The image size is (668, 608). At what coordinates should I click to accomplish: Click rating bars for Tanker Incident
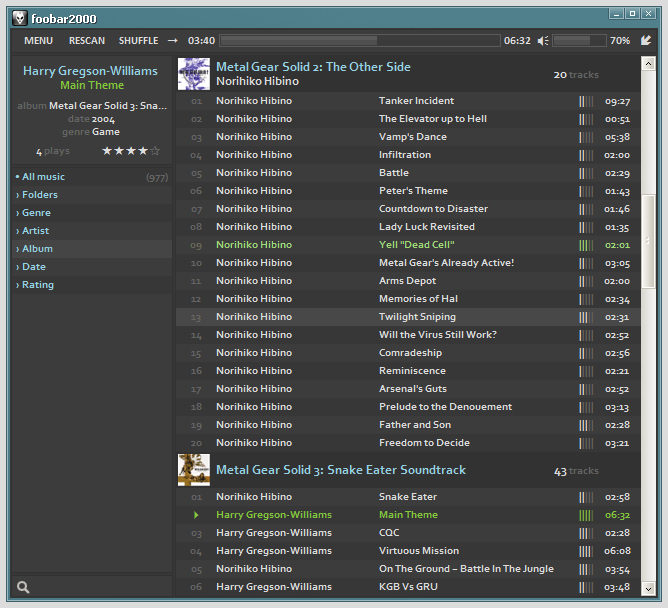tap(586, 101)
